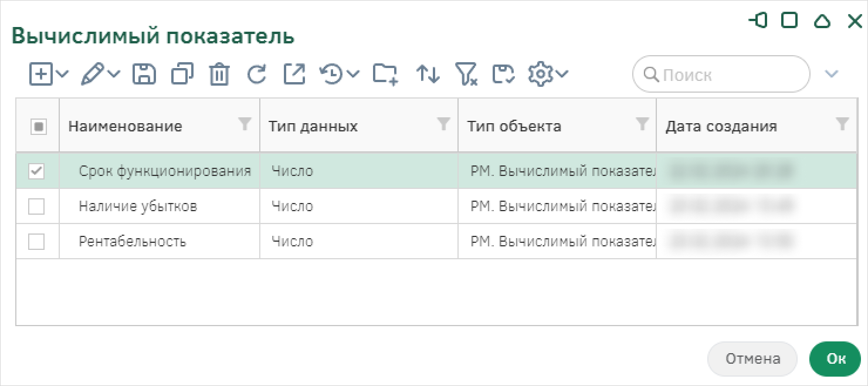Click the add folder icon

385,75
